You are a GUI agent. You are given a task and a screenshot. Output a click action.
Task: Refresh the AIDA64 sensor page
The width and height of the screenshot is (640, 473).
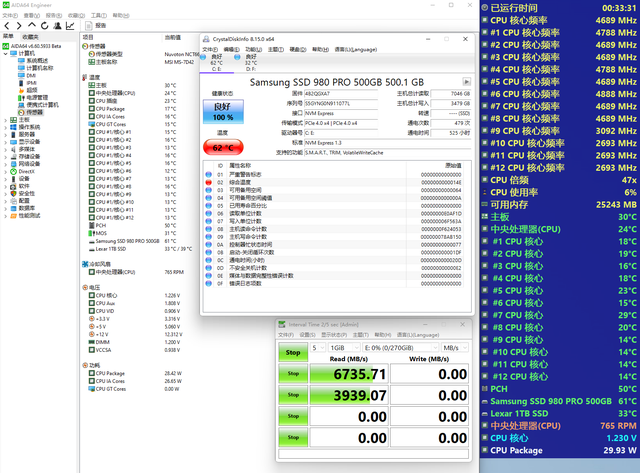(x=44, y=26)
